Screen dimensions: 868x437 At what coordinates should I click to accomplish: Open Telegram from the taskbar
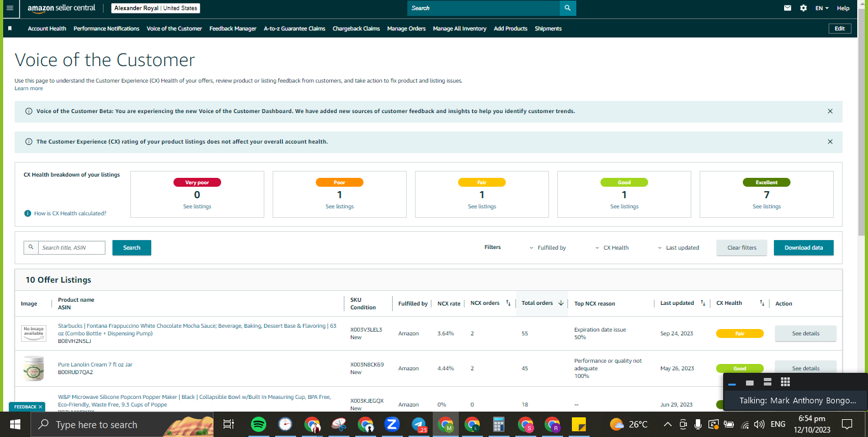(x=419, y=424)
